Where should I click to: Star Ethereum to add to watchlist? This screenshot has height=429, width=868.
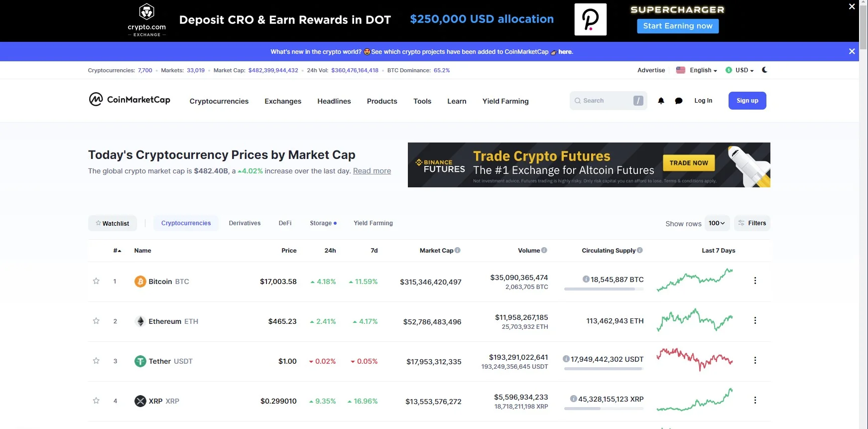tap(96, 321)
